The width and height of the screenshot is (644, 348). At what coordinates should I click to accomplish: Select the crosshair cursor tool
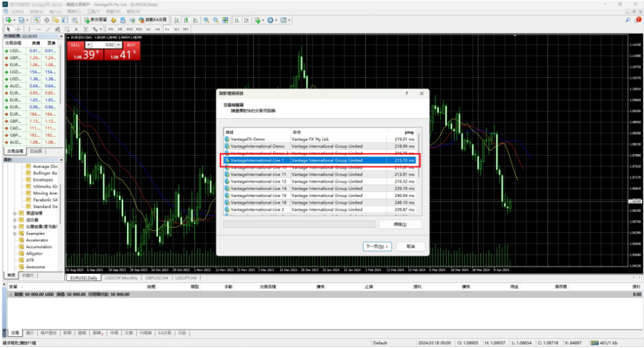pos(18,29)
